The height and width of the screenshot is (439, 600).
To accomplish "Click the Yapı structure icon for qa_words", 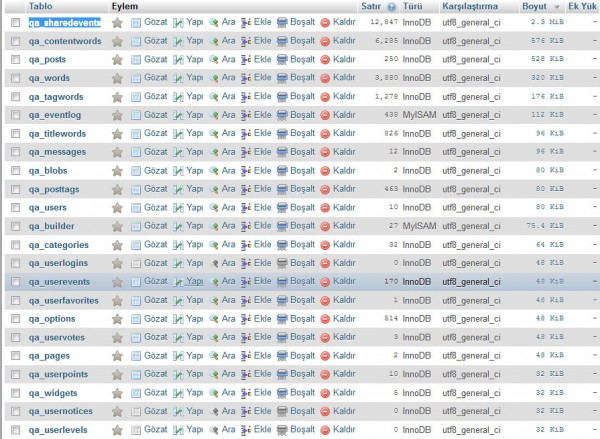I will (x=178, y=78).
